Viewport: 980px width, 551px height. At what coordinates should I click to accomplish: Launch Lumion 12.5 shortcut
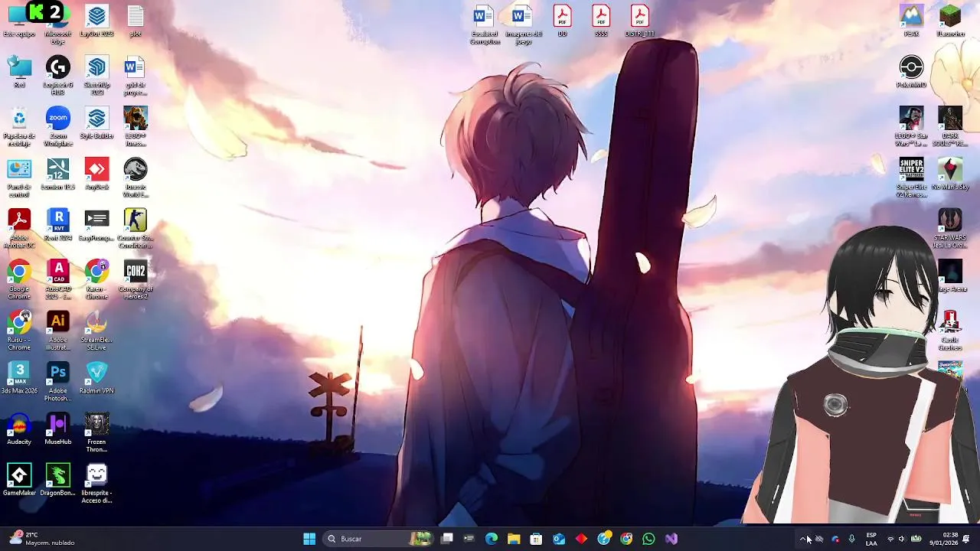point(58,174)
